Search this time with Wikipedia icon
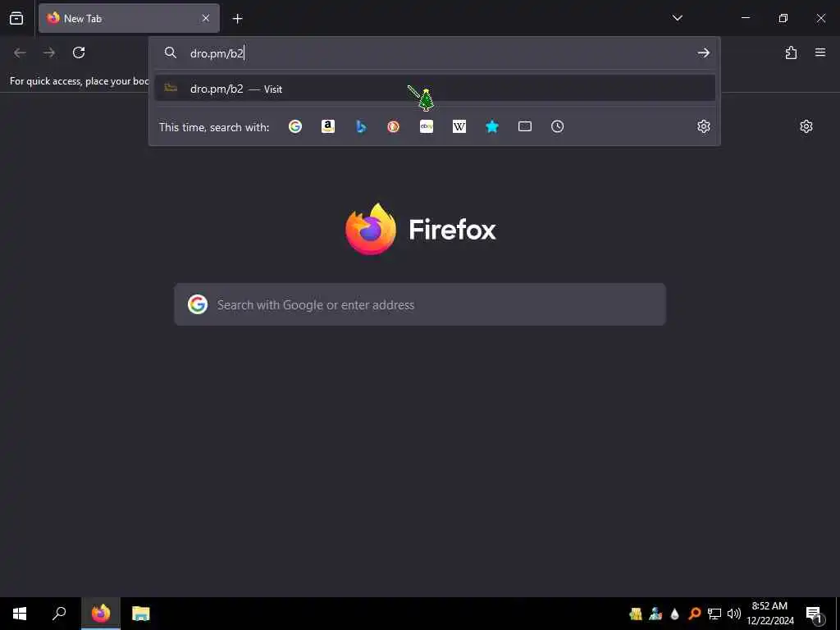This screenshot has height=630, width=840. [x=459, y=126]
